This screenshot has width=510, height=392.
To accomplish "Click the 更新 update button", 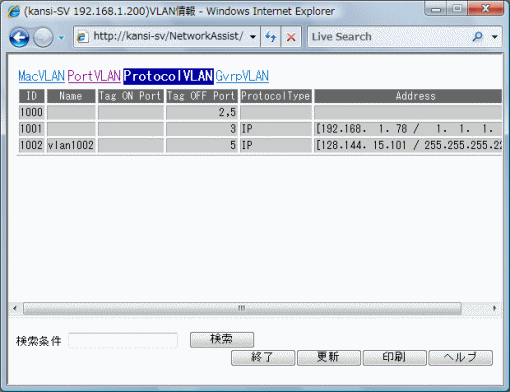I will [x=328, y=358].
